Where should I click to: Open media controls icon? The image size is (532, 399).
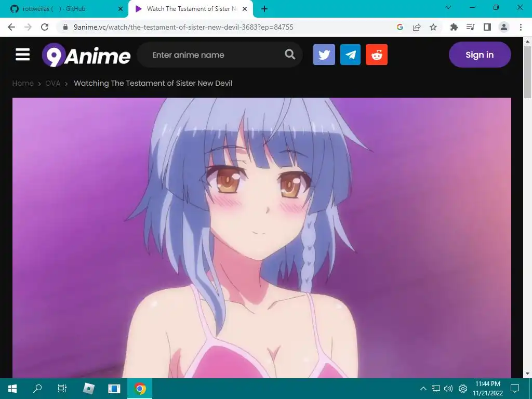pyautogui.click(x=470, y=27)
